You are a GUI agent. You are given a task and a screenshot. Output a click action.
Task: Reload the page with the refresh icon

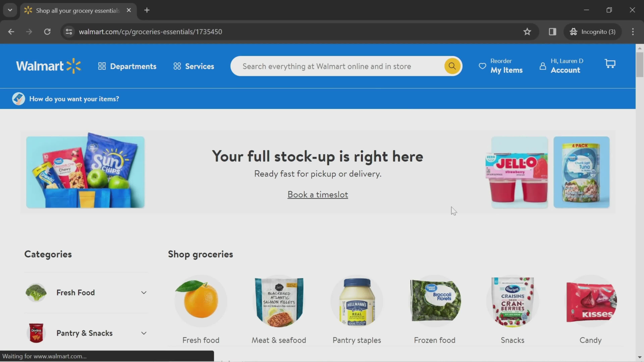click(47, 32)
